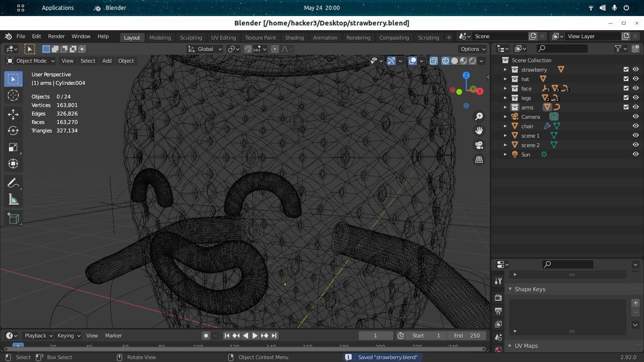Screen dimensions: 644x362
Task: Collapse the Shape Keys panel
Action: coord(510,289)
